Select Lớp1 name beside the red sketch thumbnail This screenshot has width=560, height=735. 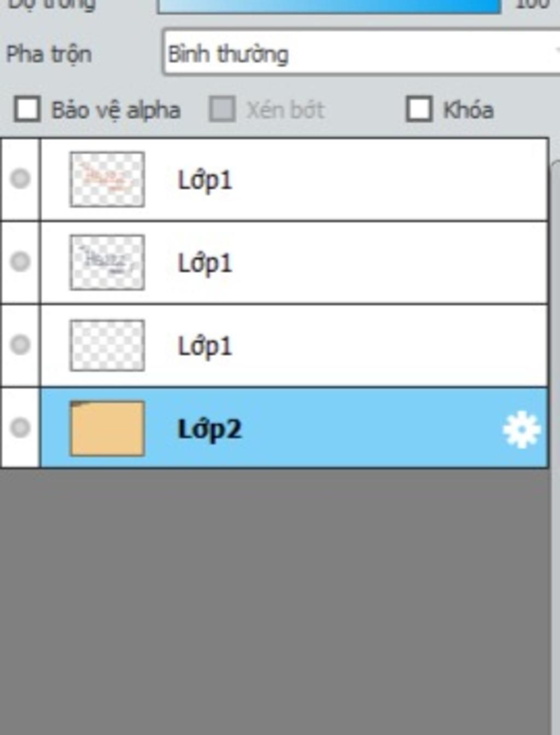(x=205, y=180)
